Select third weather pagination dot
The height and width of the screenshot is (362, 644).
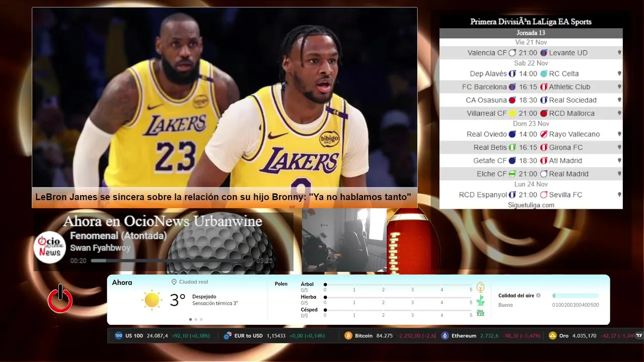tap(201, 319)
